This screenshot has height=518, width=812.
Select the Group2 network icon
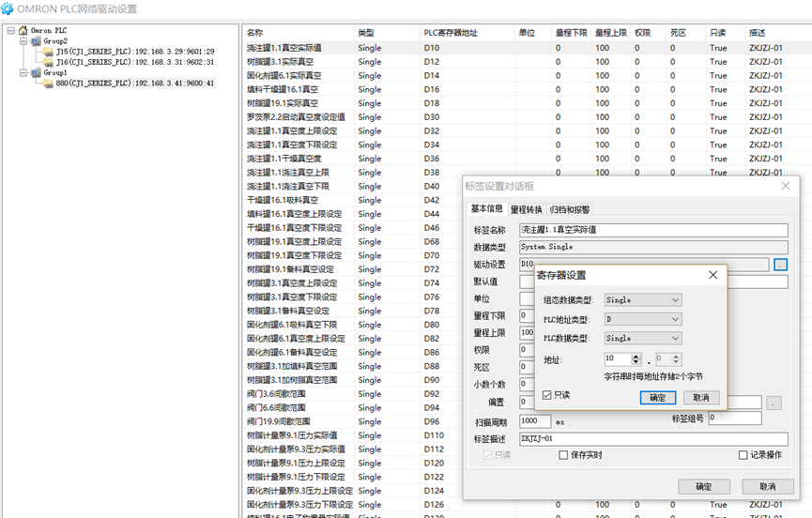(x=36, y=41)
